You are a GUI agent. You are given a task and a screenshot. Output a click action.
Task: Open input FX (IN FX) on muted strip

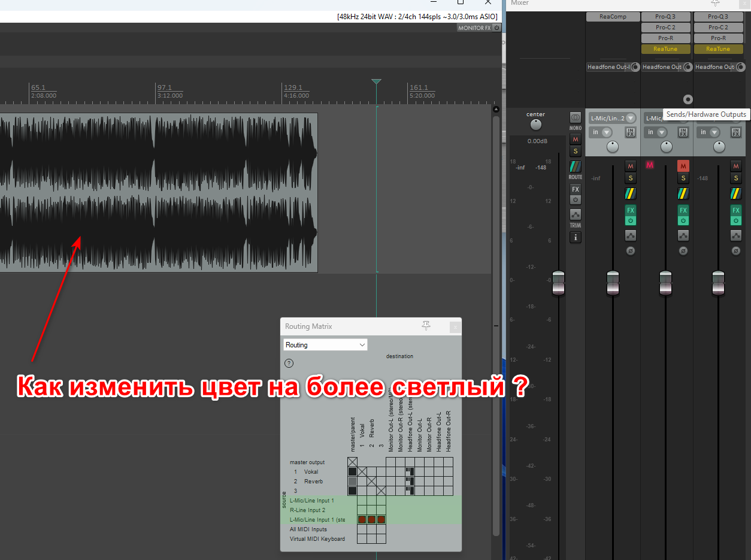[684, 132]
